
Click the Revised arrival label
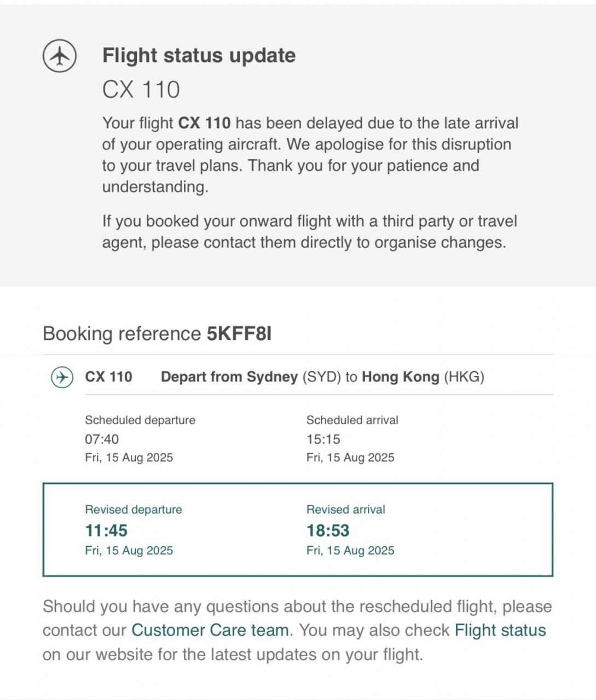pyautogui.click(x=346, y=510)
